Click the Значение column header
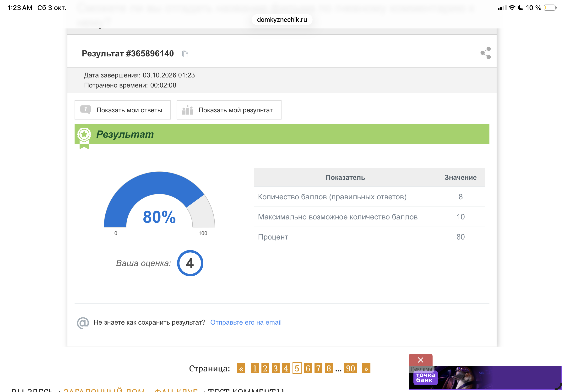Image resolution: width=564 pixels, height=392 pixels. pyautogui.click(x=460, y=177)
